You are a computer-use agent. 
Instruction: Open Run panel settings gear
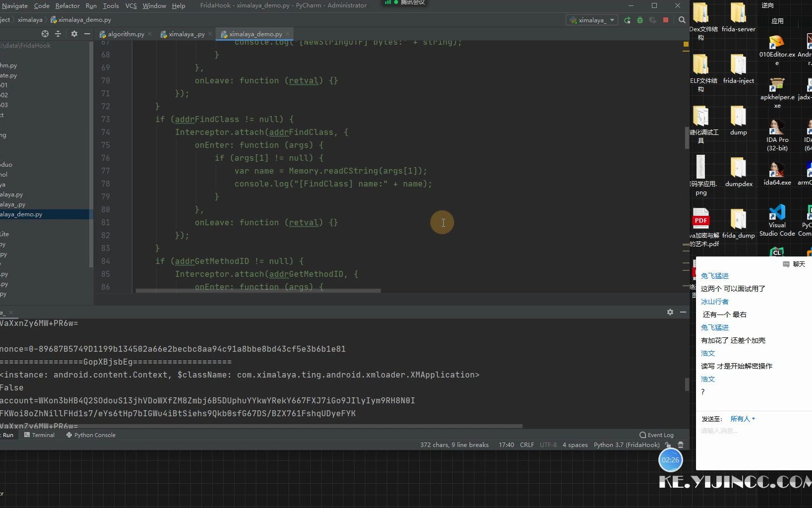click(x=670, y=312)
